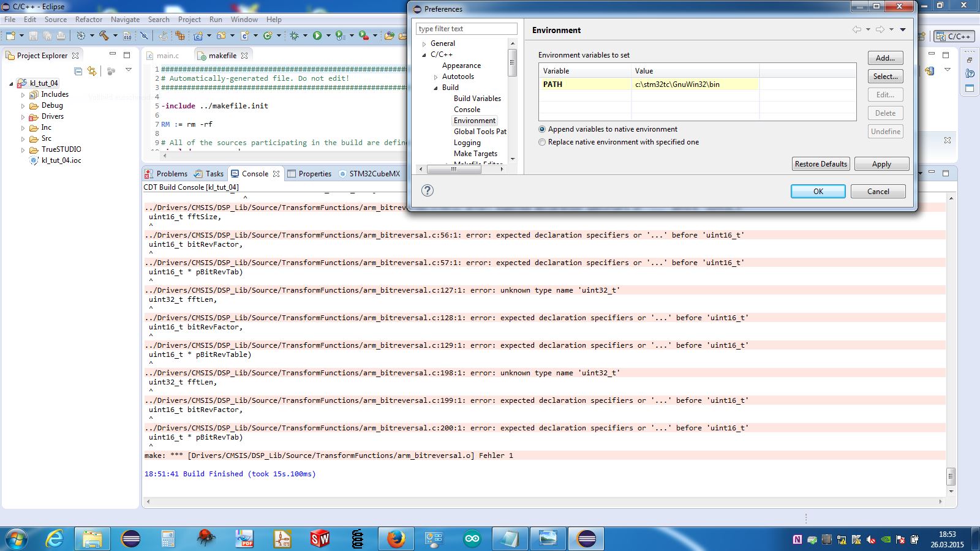The width and height of the screenshot is (980, 551).
Task: Click the Open Element folder toolbar icon
Action: [389, 36]
